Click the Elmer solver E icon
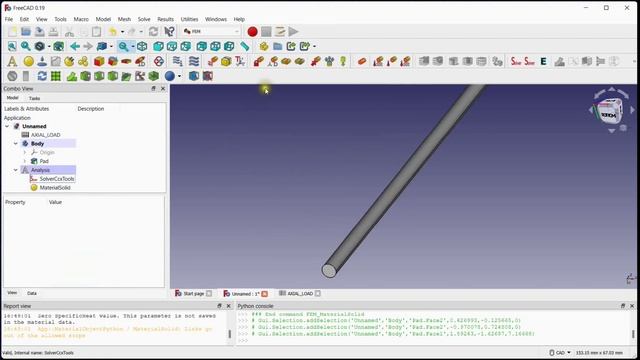The image size is (640, 360). pyautogui.click(x=543, y=61)
